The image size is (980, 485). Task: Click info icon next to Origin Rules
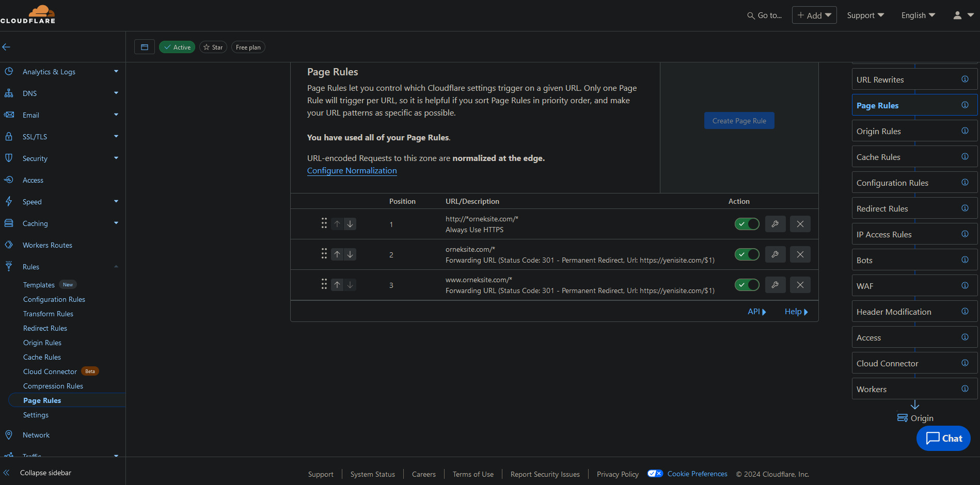coord(965,131)
